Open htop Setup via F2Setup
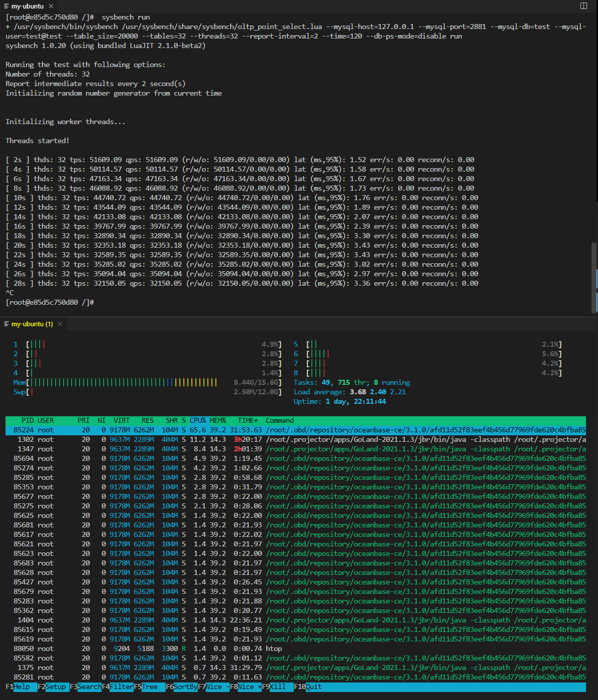This screenshot has width=598, height=700. coord(52,686)
